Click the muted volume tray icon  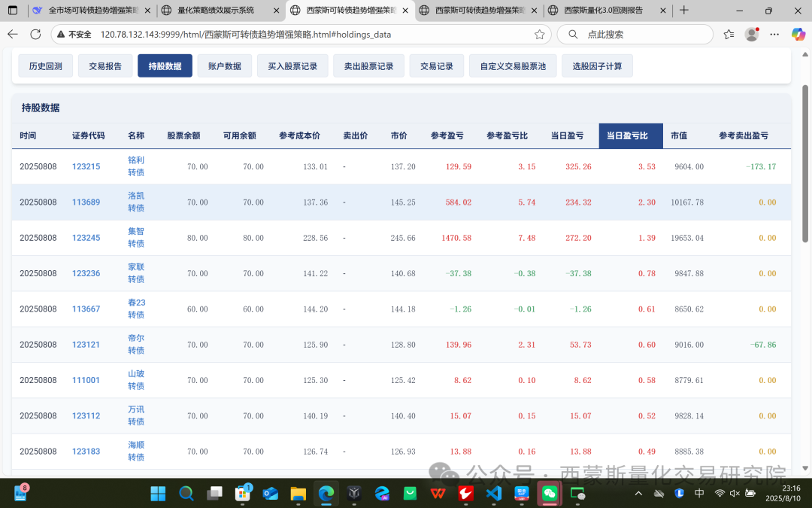pos(735,493)
